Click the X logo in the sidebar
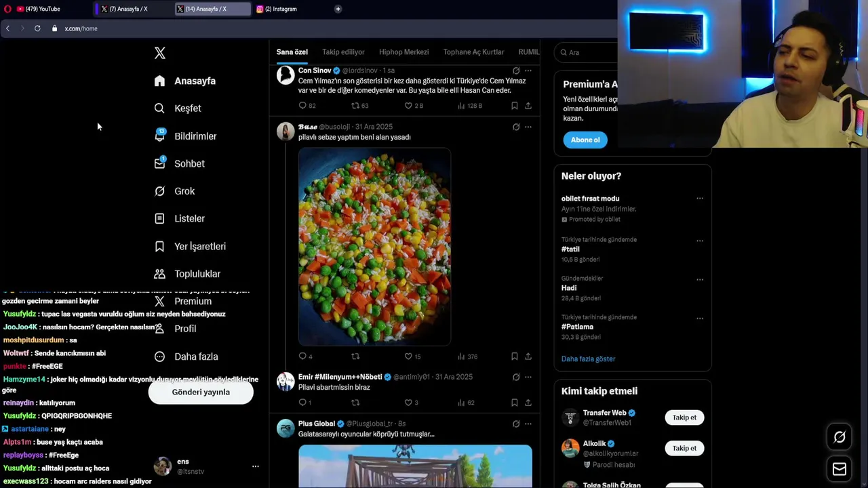Screen dimensions: 868x488 point(159,53)
